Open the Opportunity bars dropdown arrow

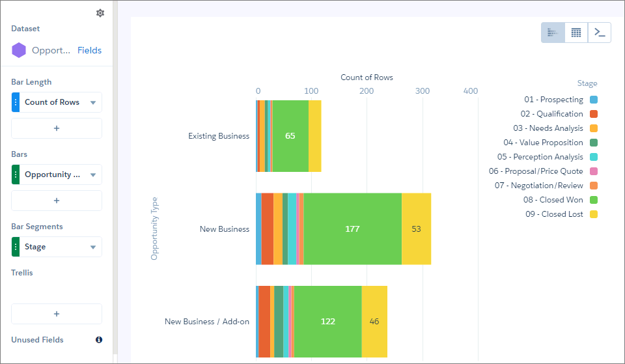click(x=93, y=175)
